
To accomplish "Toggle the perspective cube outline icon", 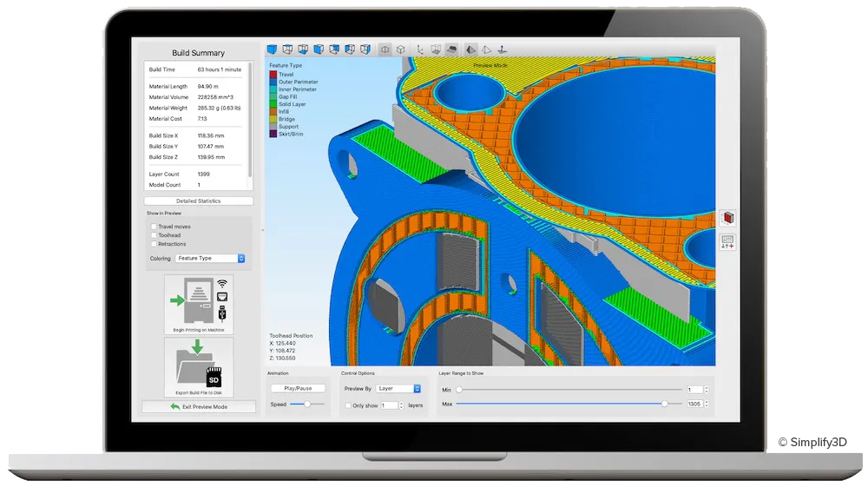I will tap(400, 49).
